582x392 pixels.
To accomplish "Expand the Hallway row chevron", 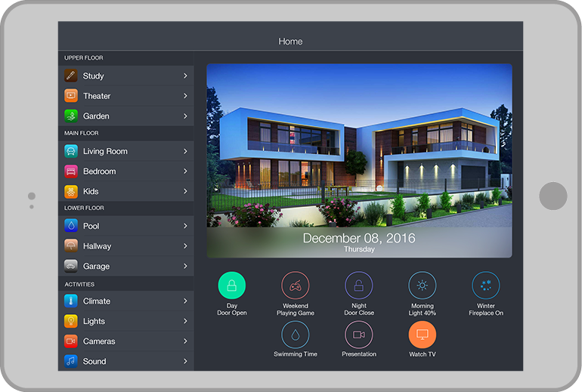I will pos(185,246).
